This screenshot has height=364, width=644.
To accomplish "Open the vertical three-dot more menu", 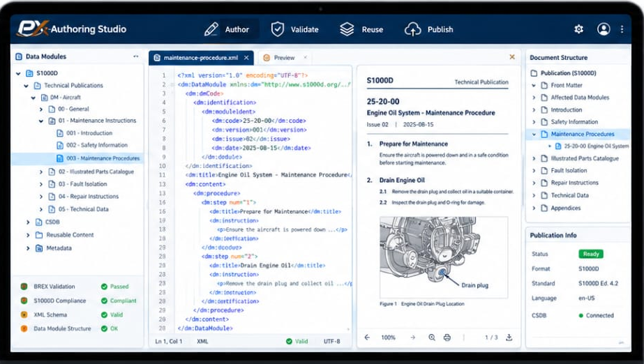I will pos(622,29).
